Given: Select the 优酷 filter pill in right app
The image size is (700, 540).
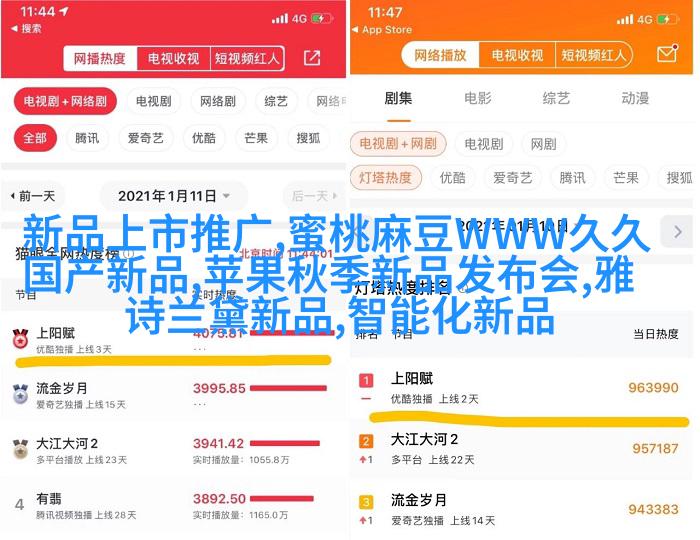Looking at the screenshot, I should pos(453,178).
